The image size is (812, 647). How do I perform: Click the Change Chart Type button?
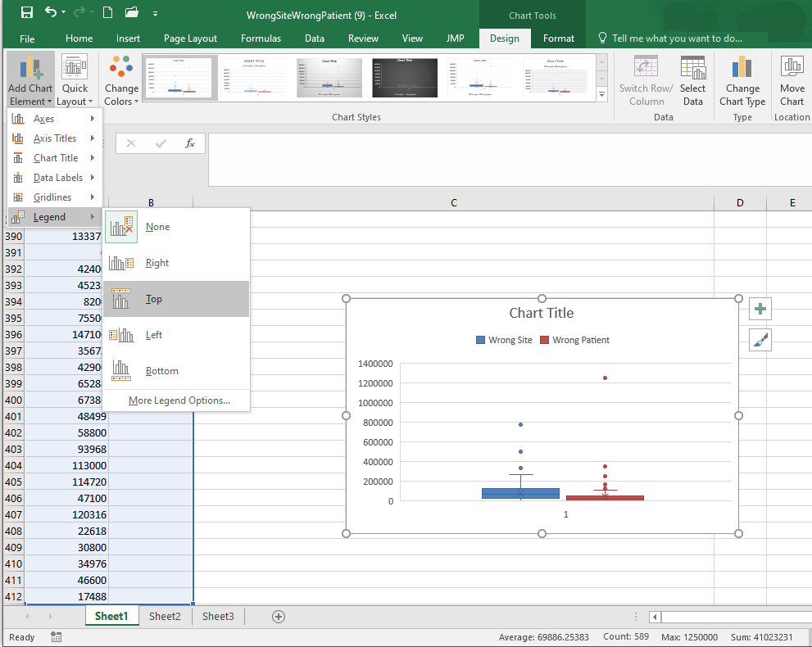pyautogui.click(x=742, y=80)
